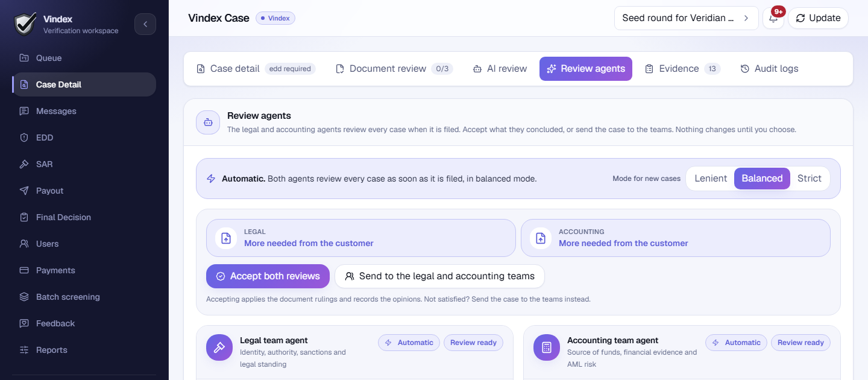The image size is (868, 380).
Task: Open Payments in the sidebar
Action: (x=84, y=270)
